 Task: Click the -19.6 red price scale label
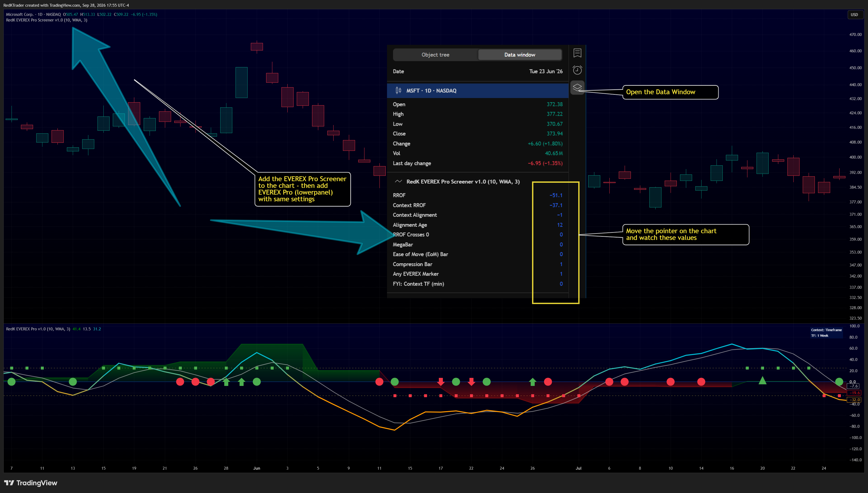(853, 393)
